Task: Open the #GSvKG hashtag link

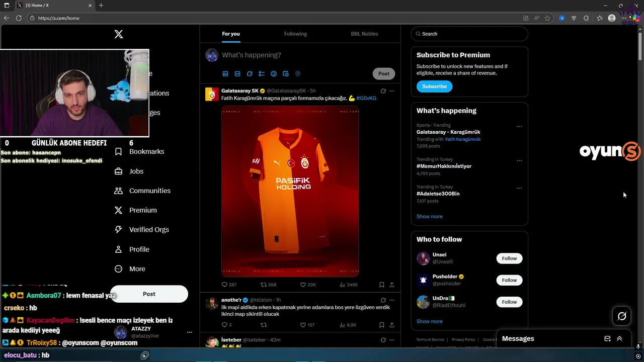Action: (366, 98)
